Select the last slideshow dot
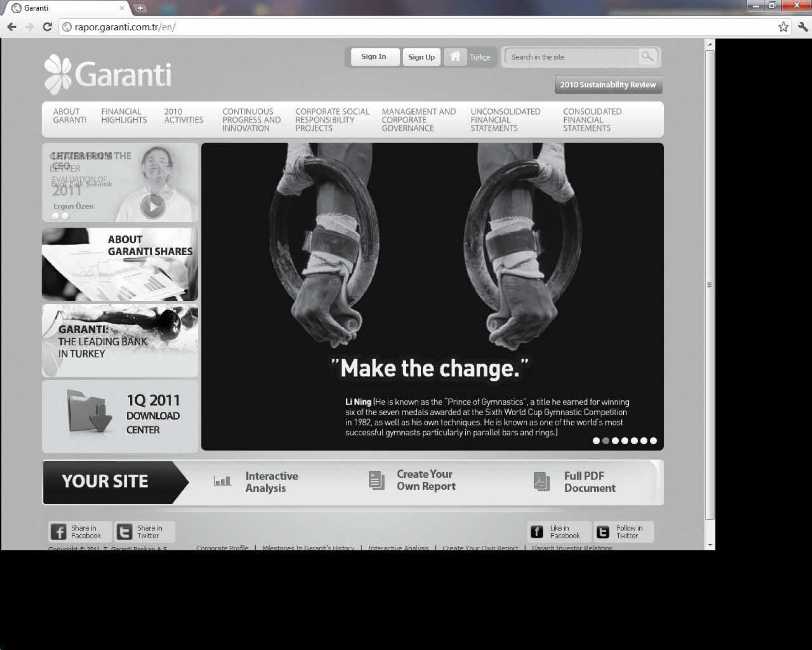This screenshot has height=650, width=812. (x=653, y=441)
